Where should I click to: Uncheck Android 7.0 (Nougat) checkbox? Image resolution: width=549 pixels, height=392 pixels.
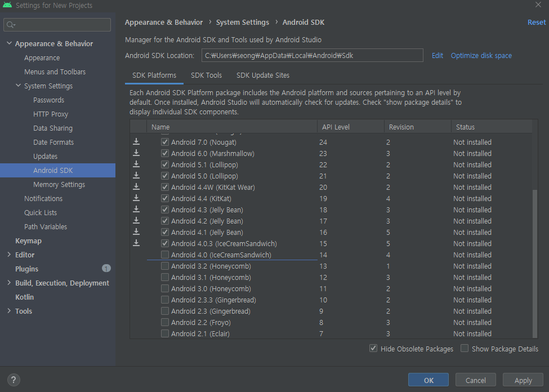(165, 142)
